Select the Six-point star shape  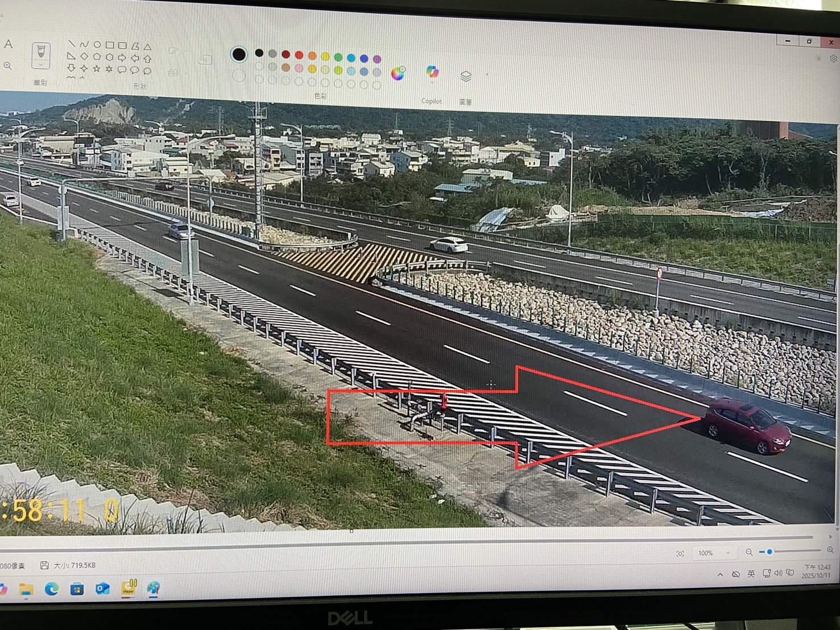(x=109, y=69)
